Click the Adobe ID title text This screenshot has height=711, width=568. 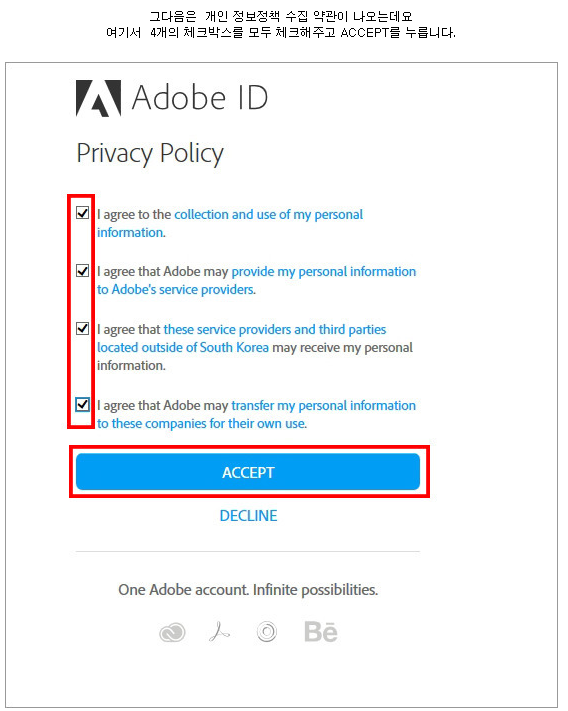[200, 97]
